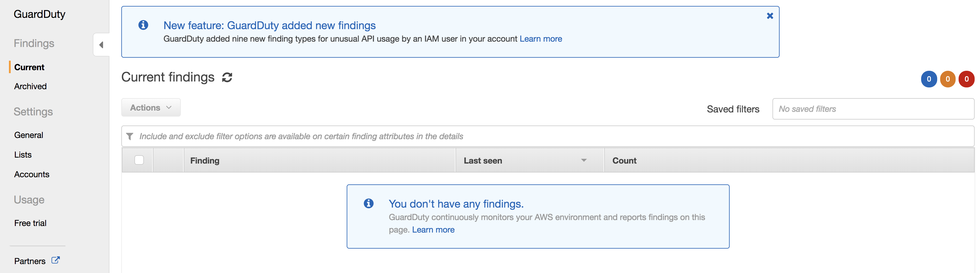Open the Actions dropdown
This screenshot has width=980, height=273.
click(x=151, y=108)
